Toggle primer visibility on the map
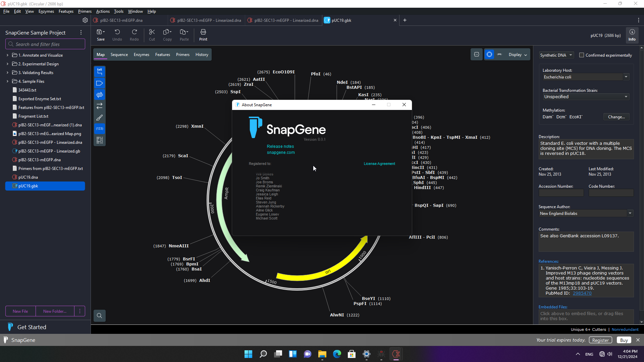Viewport: 644px width, 362px height. pos(100,95)
